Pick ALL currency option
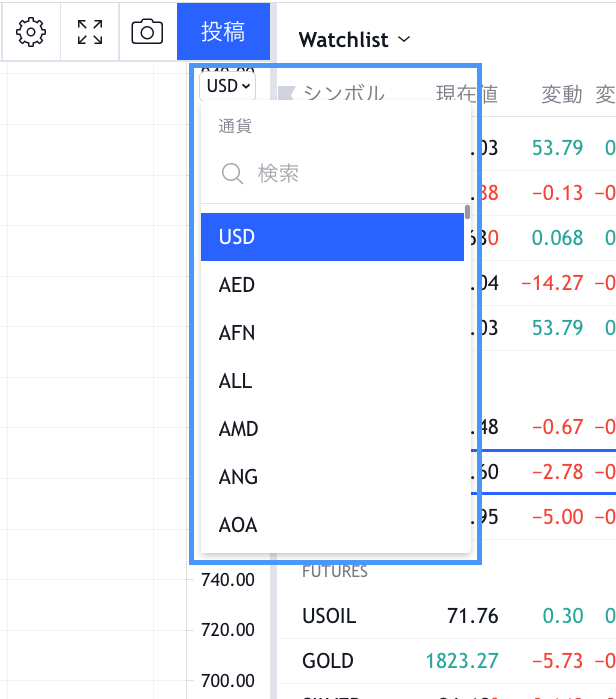 pyautogui.click(x=332, y=381)
